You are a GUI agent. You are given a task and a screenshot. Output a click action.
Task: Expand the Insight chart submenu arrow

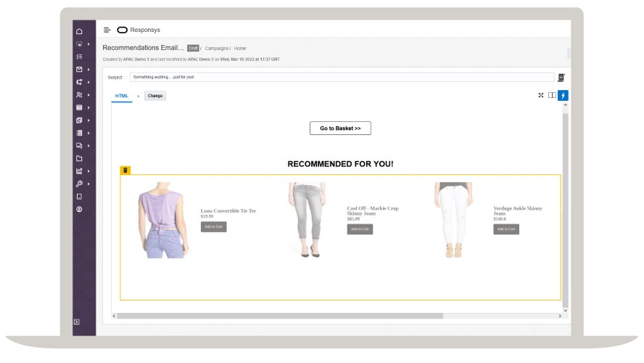[88, 171]
